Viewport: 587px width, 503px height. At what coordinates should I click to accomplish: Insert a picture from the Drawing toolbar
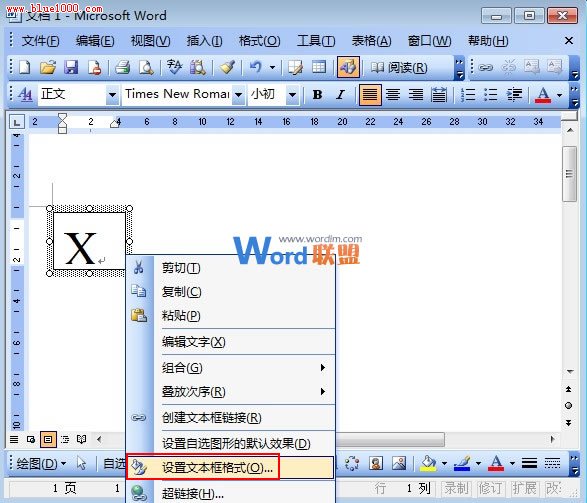399,463
